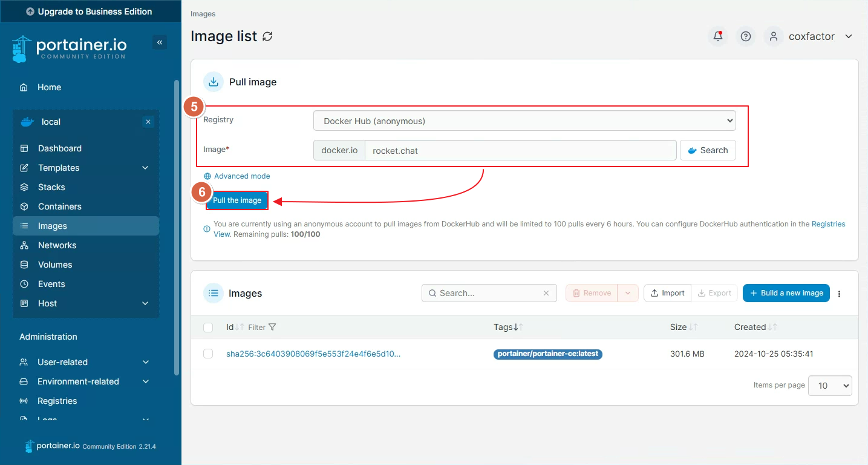Click the Images breadcrumb at the top
The height and width of the screenshot is (465, 868).
(x=203, y=14)
